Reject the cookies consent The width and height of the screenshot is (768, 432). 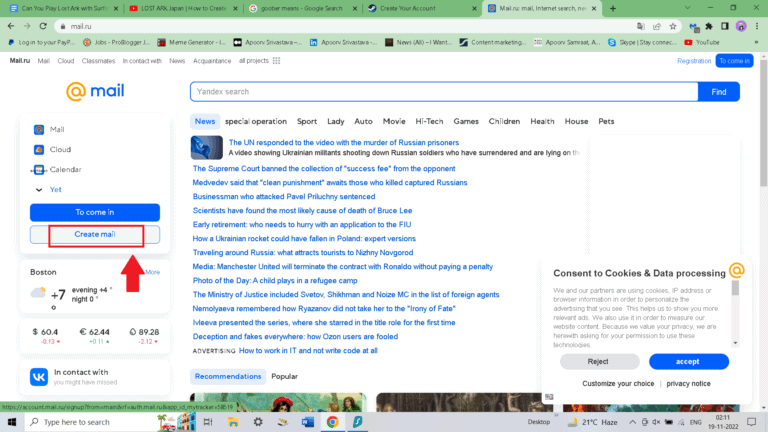click(600, 361)
